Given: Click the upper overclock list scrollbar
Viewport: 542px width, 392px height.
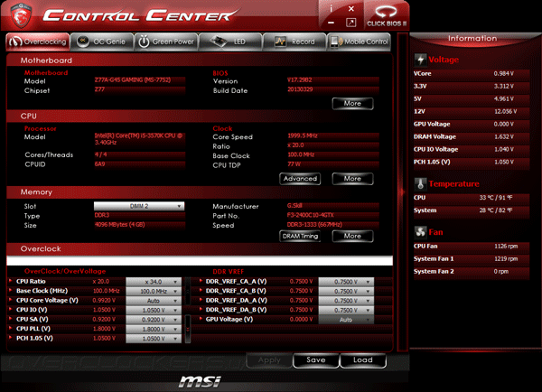Looking at the screenshot, I should point(188,291).
